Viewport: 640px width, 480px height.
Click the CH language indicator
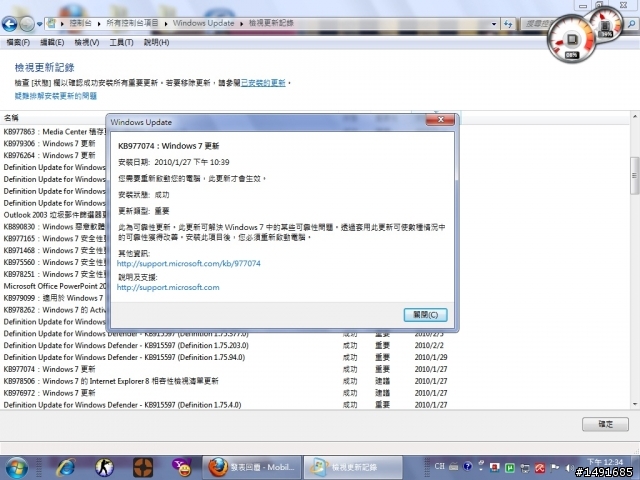click(x=439, y=466)
